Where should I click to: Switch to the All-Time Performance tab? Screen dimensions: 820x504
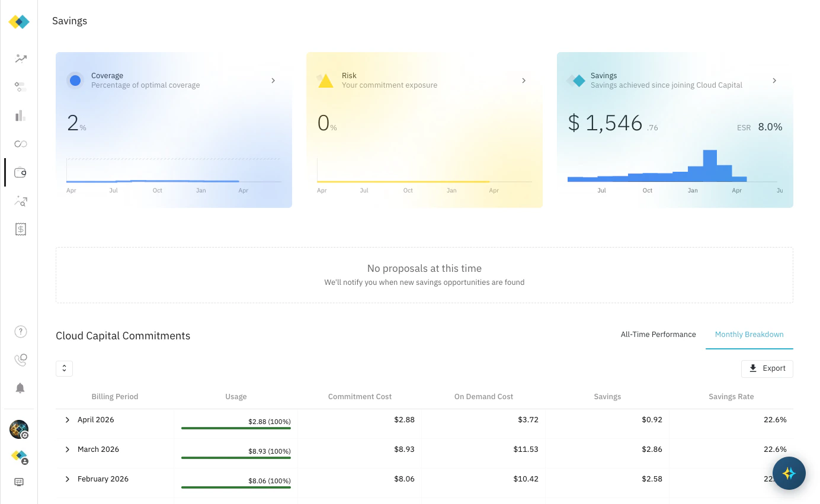click(x=658, y=334)
